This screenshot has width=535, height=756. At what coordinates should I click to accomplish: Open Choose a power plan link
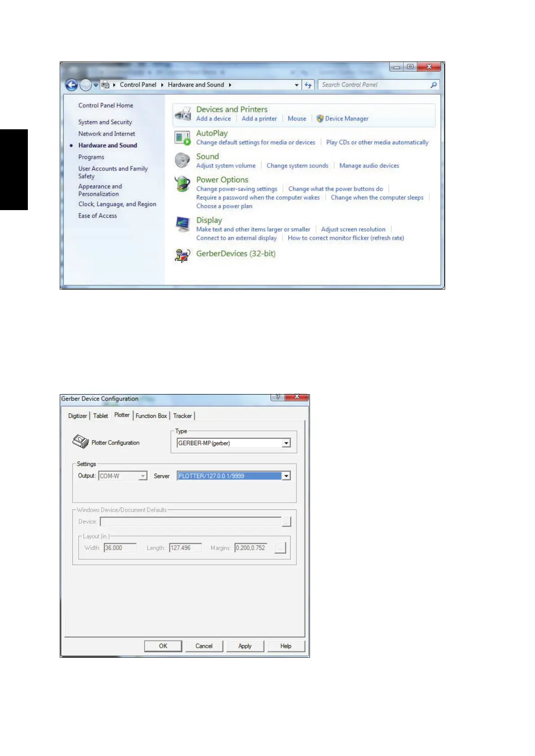click(224, 206)
